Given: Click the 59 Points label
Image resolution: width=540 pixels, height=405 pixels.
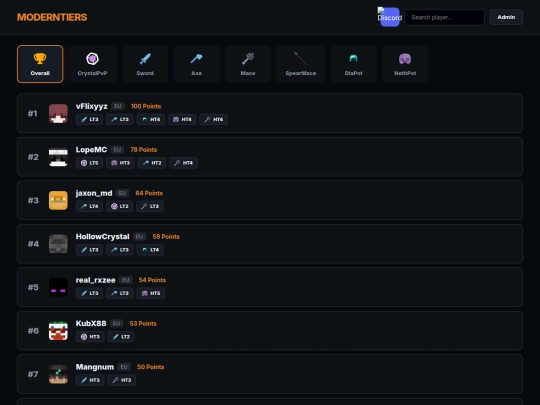Looking at the screenshot, I should point(166,237).
